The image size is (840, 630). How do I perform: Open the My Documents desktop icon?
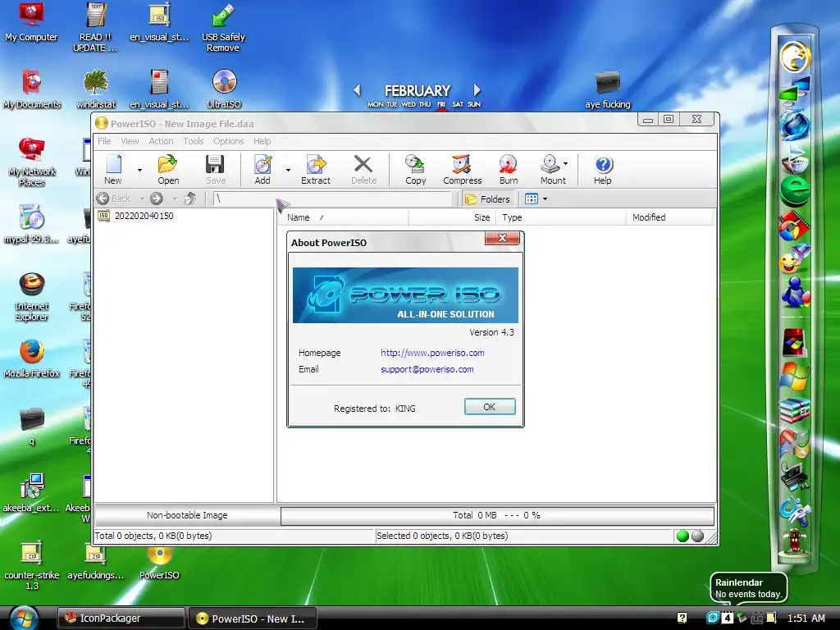(32, 89)
